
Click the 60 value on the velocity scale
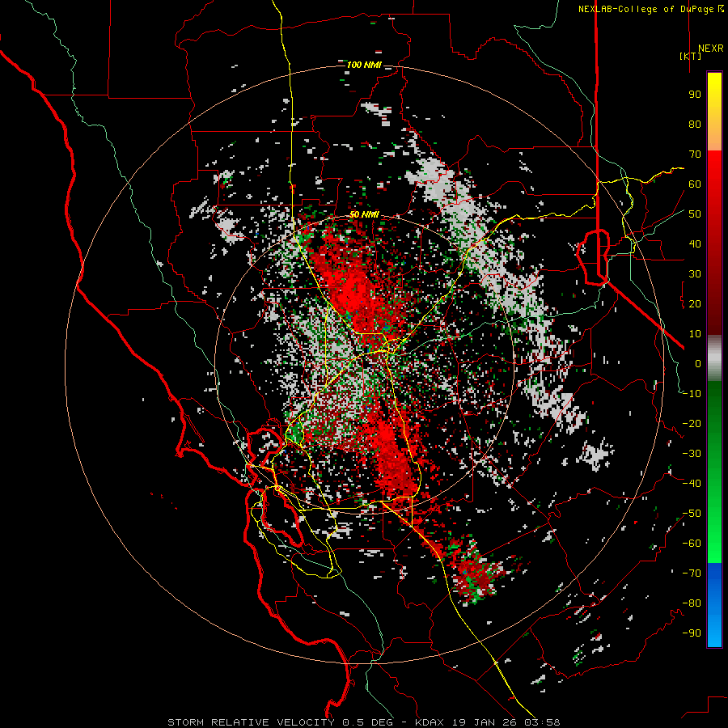pyautogui.click(x=695, y=184)
